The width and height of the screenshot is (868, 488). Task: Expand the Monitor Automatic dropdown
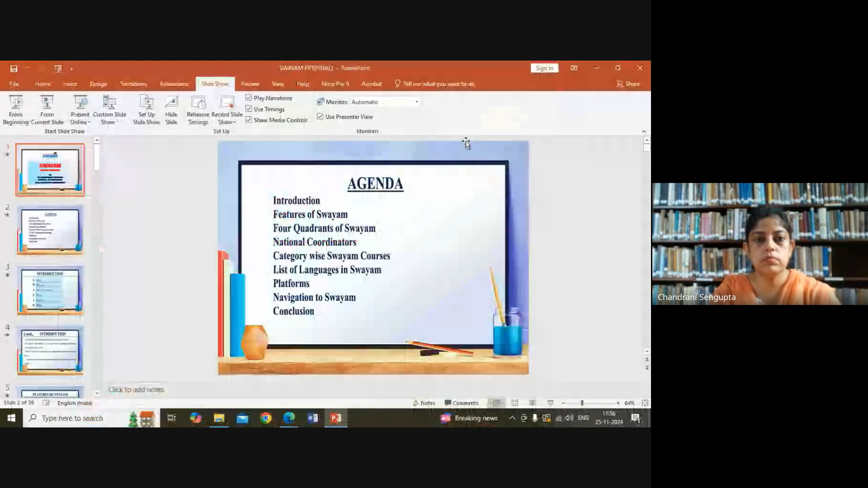click(x=416, y=102)
